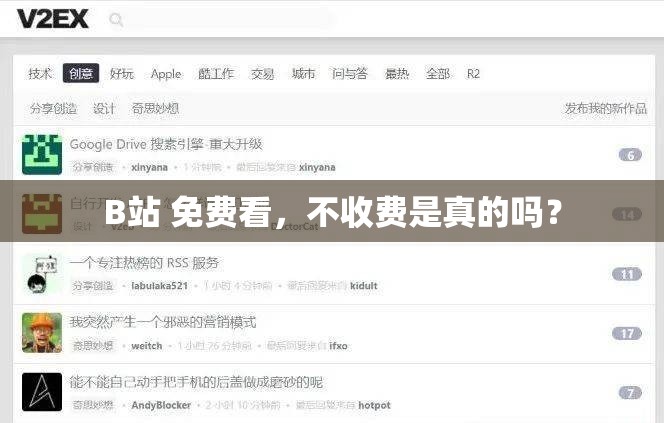Click the 奇思妙想 tag under weitch's topic
Image resolution: width=664 pixels, height=423 pixels.
93,346
